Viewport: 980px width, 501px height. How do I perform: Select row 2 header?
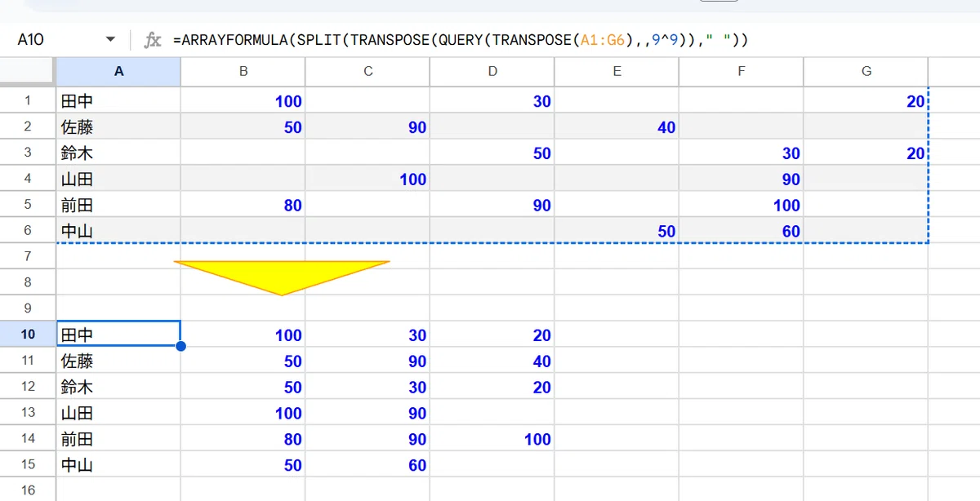tap(28, 126)
